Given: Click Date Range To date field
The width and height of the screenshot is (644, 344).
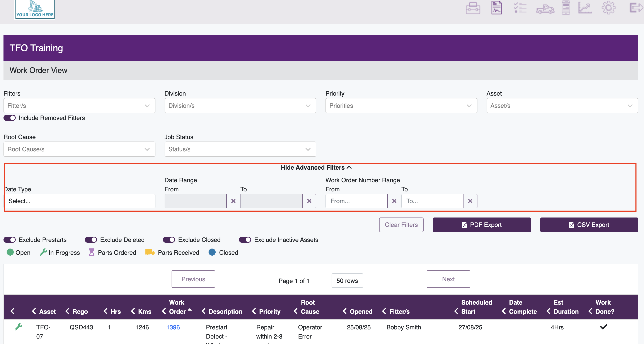Looking at the screenshot, I should pos(271,201).
